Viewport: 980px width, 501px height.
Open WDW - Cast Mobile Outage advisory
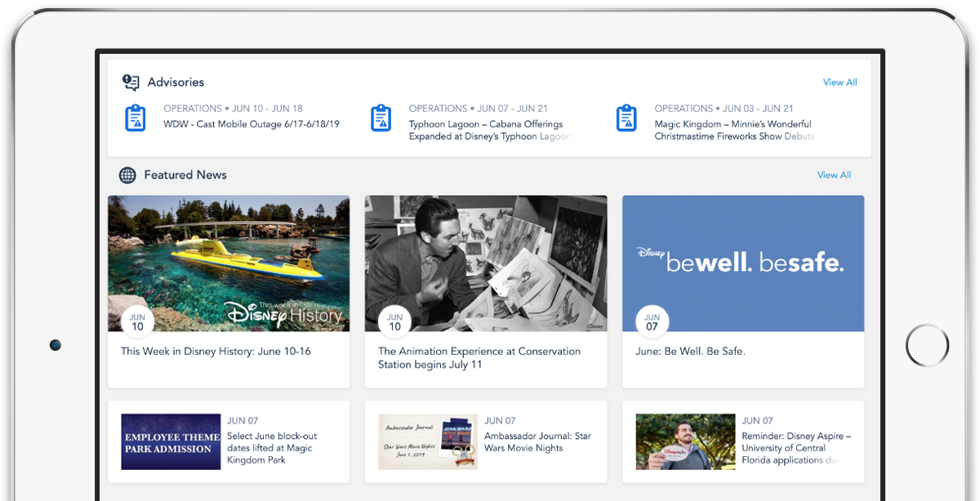(252, 124)
